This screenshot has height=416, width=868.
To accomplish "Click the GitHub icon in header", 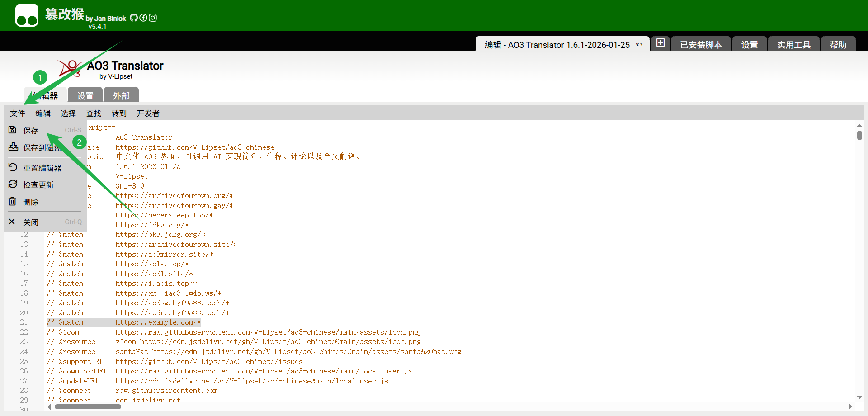I will 134,18.
